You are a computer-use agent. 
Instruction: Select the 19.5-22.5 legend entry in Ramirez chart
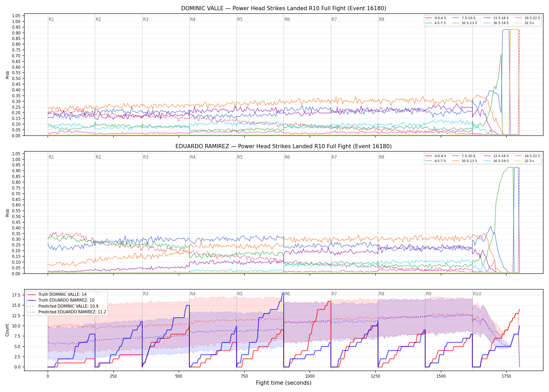(x=528, y=156)
